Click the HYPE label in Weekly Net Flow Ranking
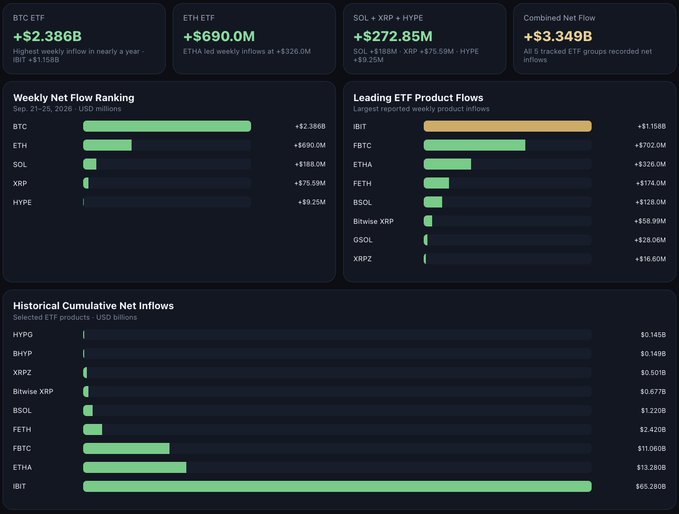Image resolution: width=679 pixels, height=514 pixels. (x=22, y=203)
